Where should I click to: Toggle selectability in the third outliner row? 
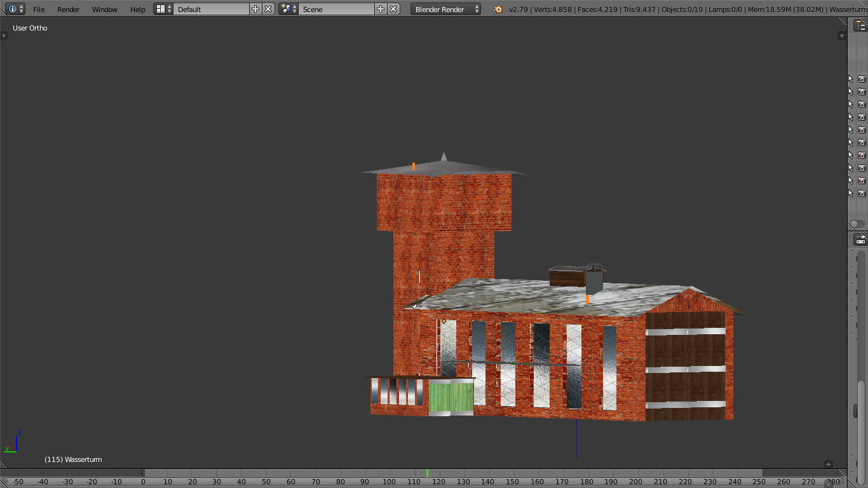coord(851,104)
